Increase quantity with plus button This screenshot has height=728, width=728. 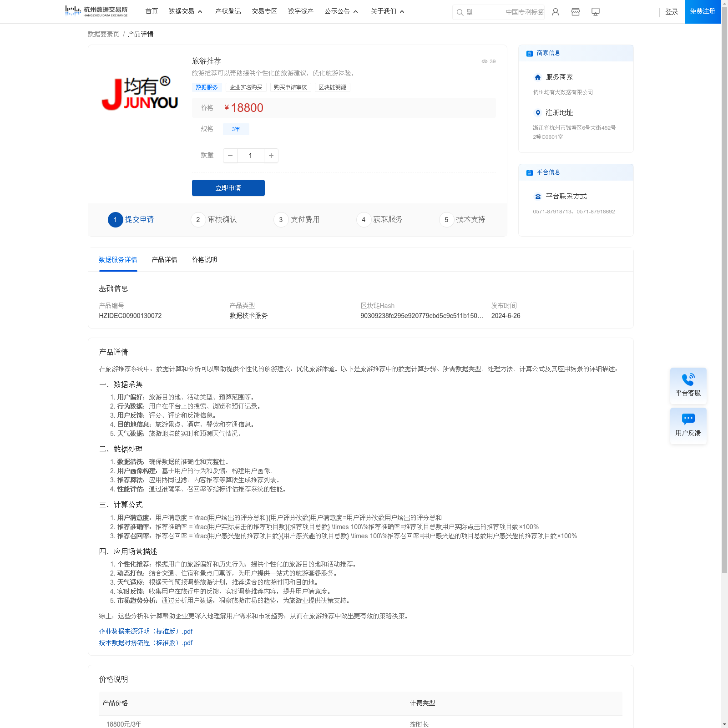(x=271, y=156)
